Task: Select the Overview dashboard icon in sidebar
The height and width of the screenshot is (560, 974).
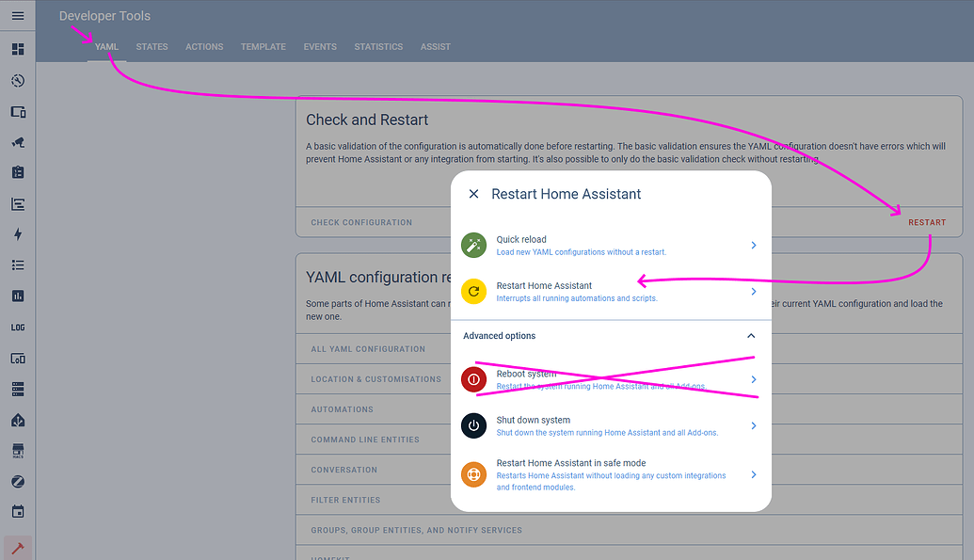Action: 17,47
